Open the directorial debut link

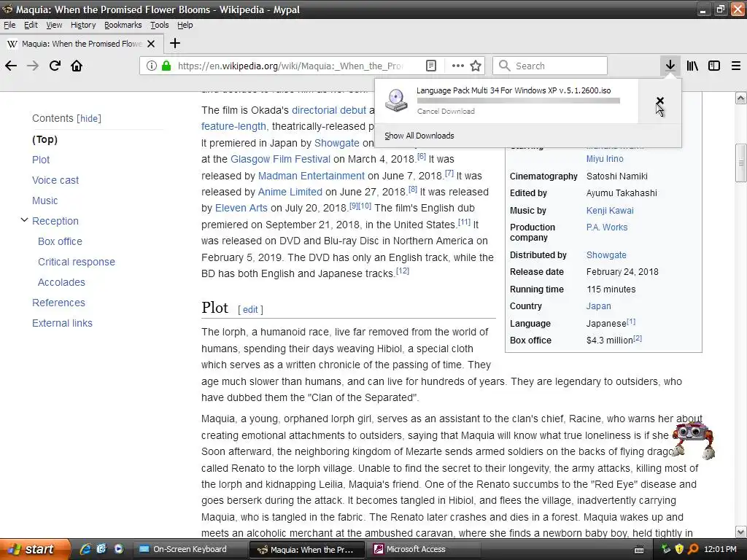click(x=329, y=111)
